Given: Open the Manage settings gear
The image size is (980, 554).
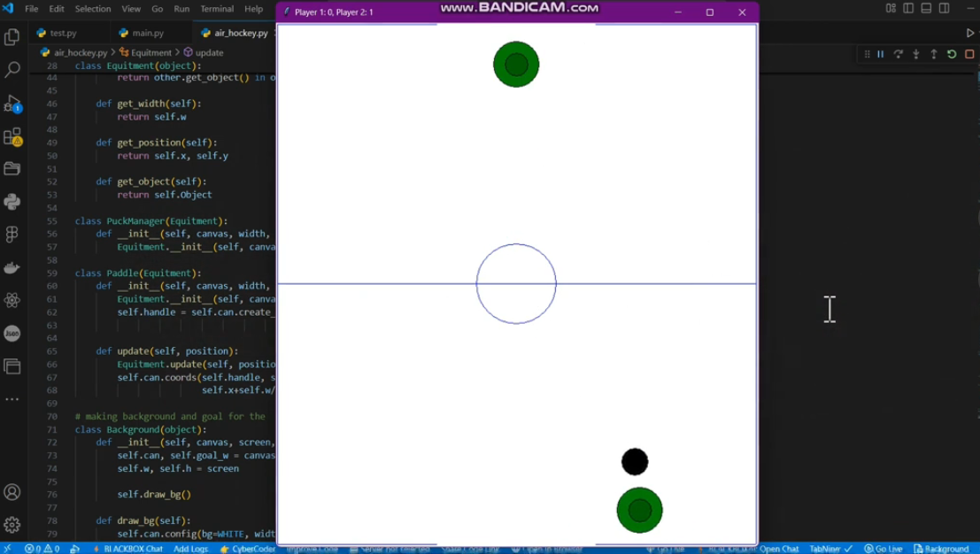Looking at the screenshot, I should 12,525.
